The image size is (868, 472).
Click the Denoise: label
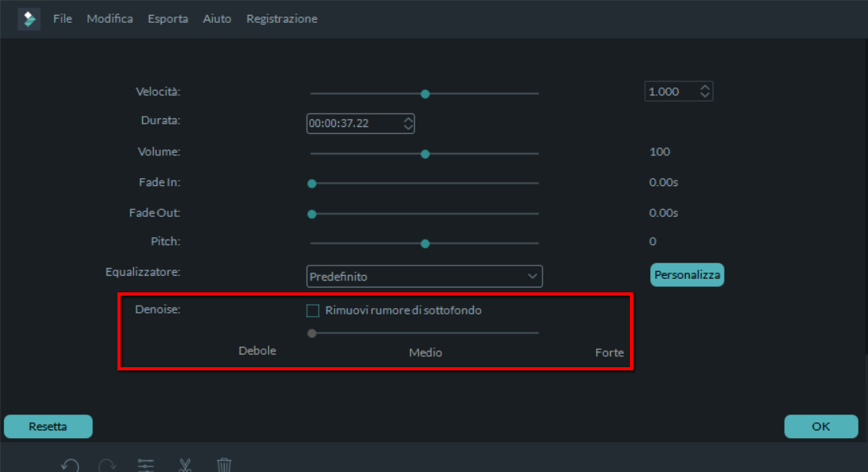(158, 310)
